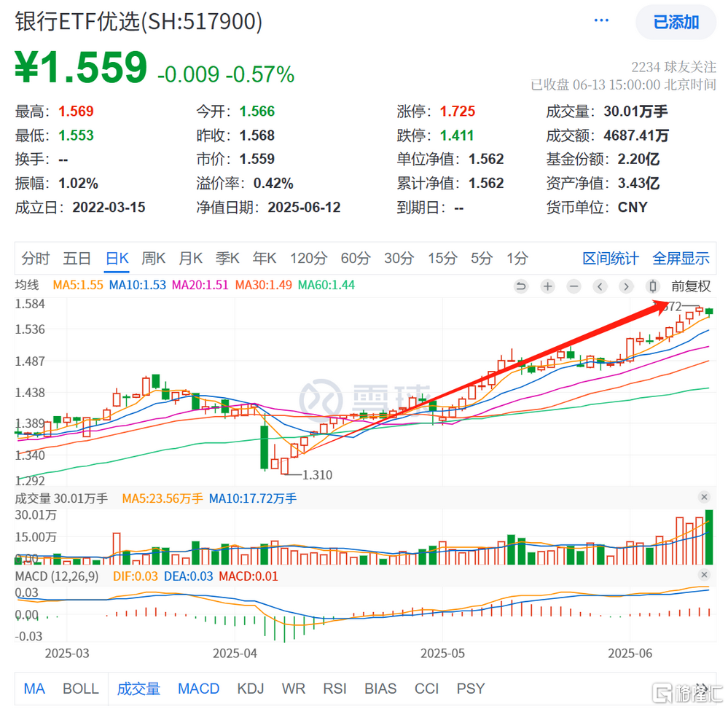Click the DIF:0.03 value
This screenshot has width=728, height=709.
coord(136,576)
